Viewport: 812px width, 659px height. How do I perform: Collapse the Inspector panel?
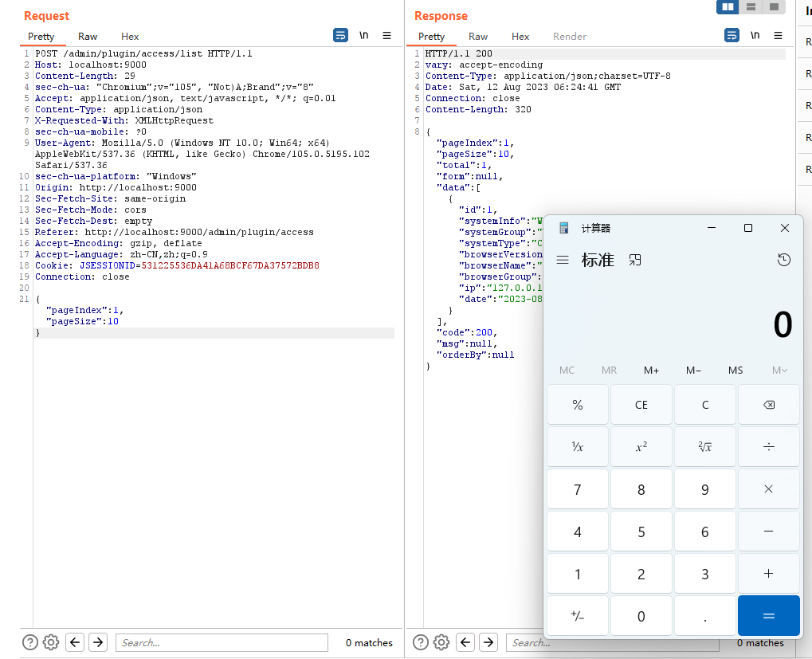805,10
